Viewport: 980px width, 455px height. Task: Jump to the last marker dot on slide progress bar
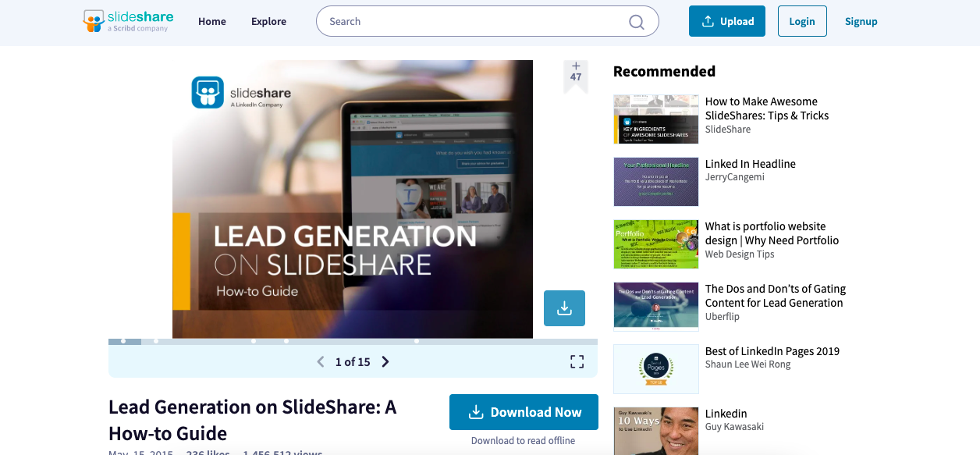(x=417, y=341)
